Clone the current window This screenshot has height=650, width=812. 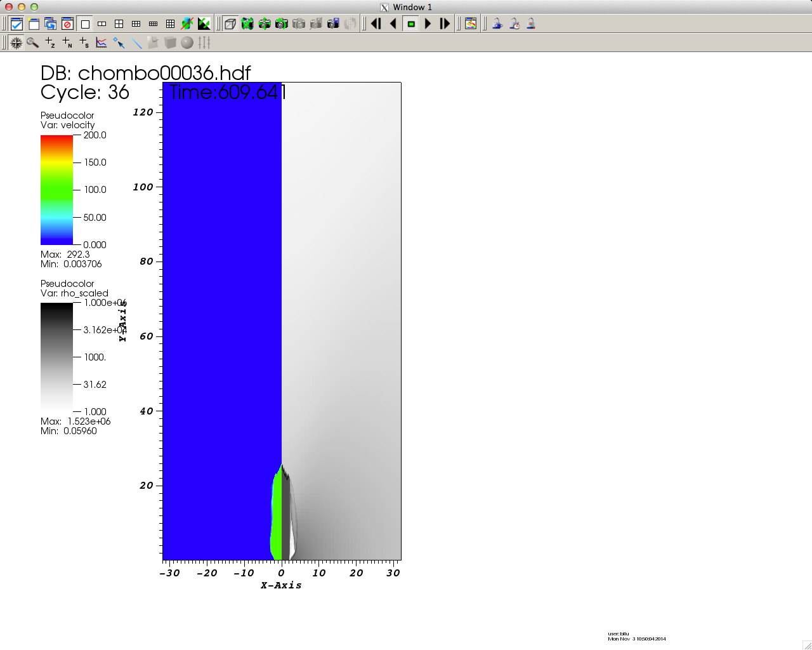[51, 24]
